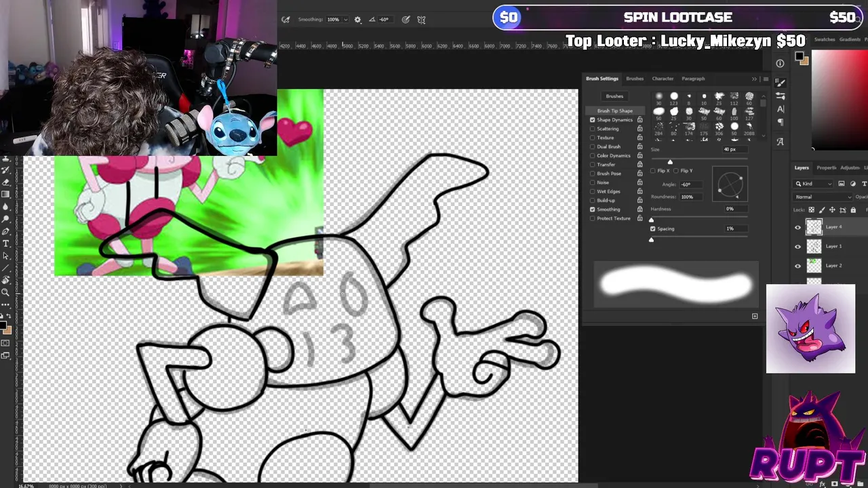This screenshot has height=488, width=868.
Task: Lock Shape Dynamics settings padlock
Action: tap(639, 120)
